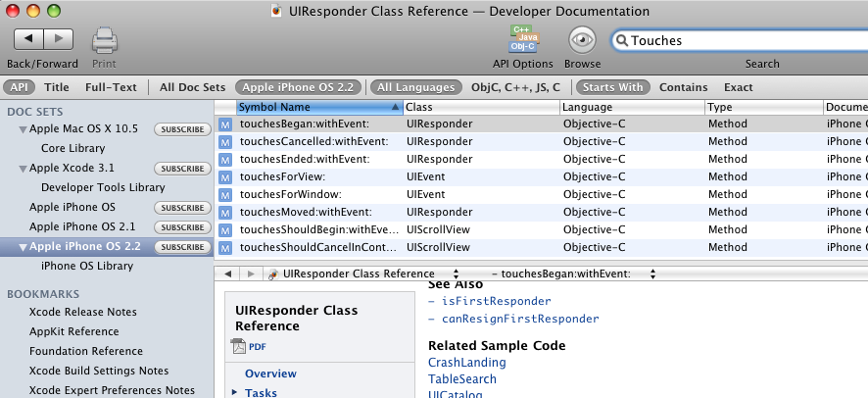Click the M icon beside touchesForView:
The width and height of the screenshot is (868, 398).
click(x=224, y=177)
